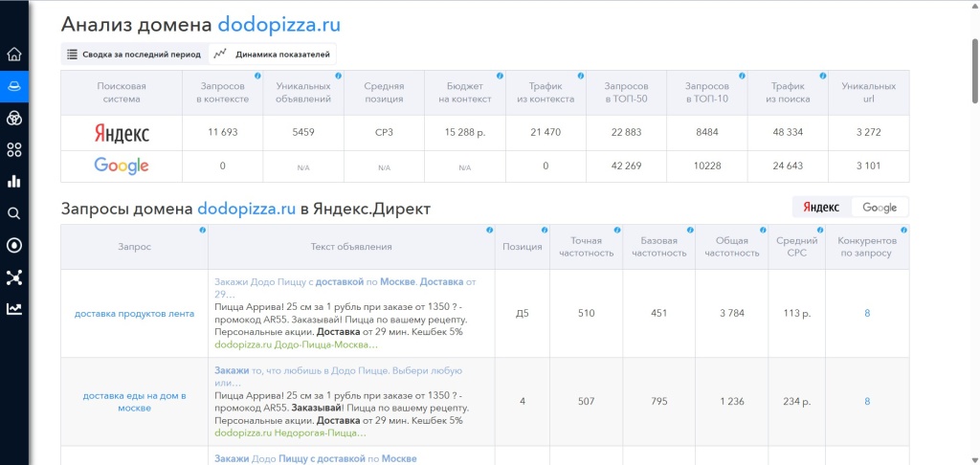The width and height of the screenshot is (980, 465).
Task: Switch to Динамика показателей tab
Action: 273,55
